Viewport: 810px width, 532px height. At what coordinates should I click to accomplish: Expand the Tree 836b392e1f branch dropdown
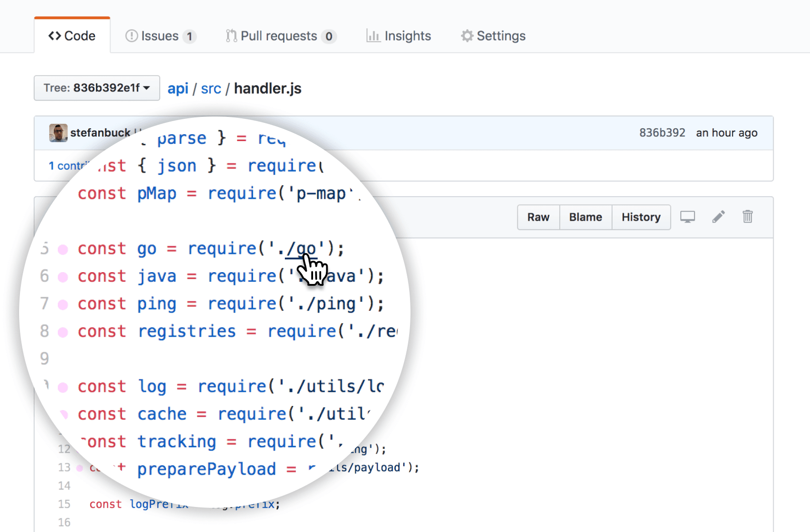pyautogui.click(x=97, y=88)
